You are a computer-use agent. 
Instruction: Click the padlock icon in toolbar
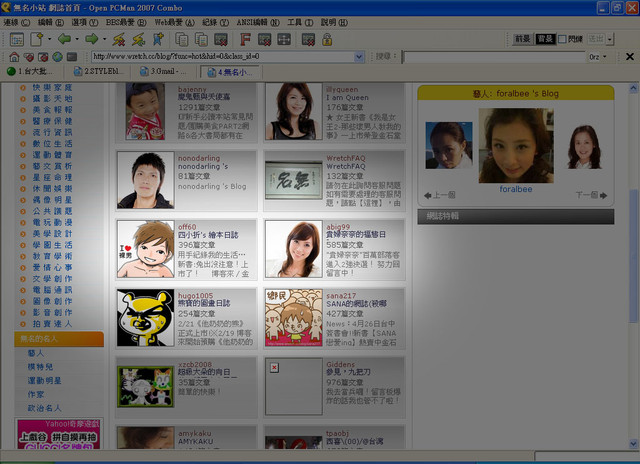pos(327,40)
